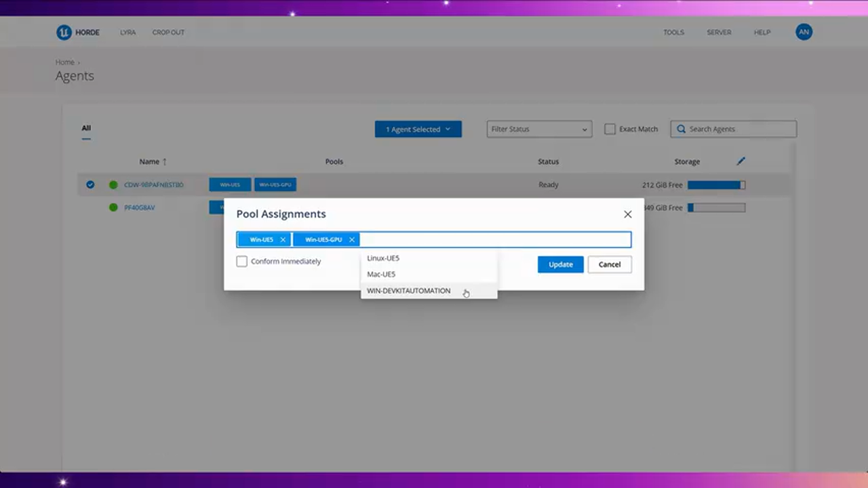
Task: Click the pencil edit icon in table header
Action: 741,161
